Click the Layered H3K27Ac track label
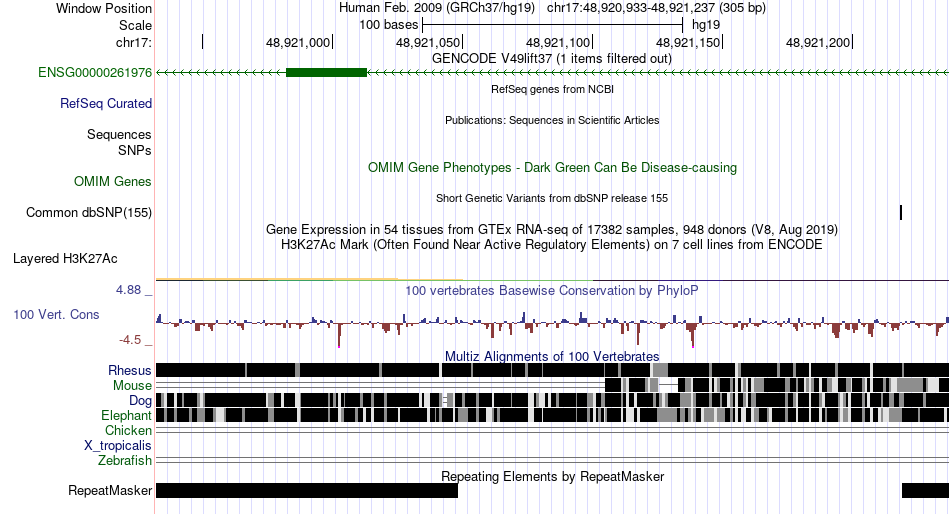Image resolution: width=950 pixels, height=514 pixels. pyautogui.click(x=65, y=259)
